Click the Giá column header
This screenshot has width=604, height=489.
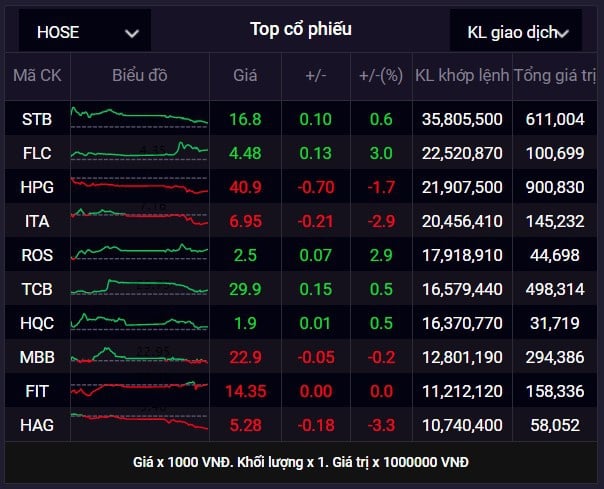pyautogui.click(x=245, y=76)
